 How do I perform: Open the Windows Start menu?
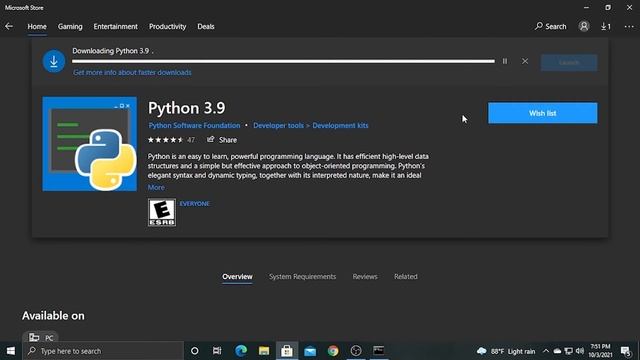point(11,351)
